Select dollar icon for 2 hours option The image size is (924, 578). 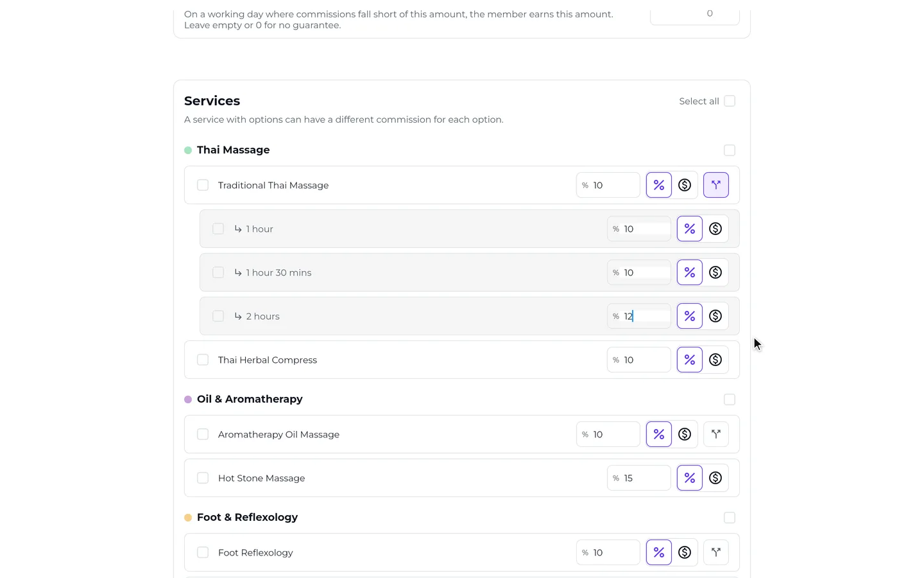tap(715, 316)
